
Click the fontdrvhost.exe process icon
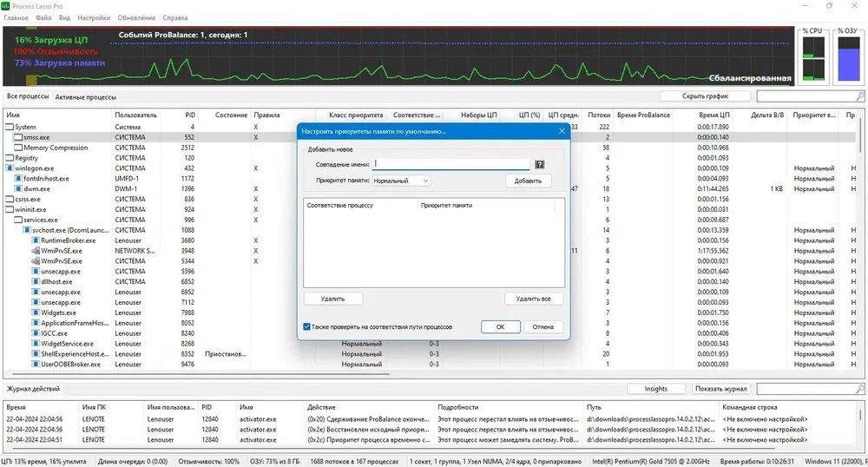coord(18,179)
